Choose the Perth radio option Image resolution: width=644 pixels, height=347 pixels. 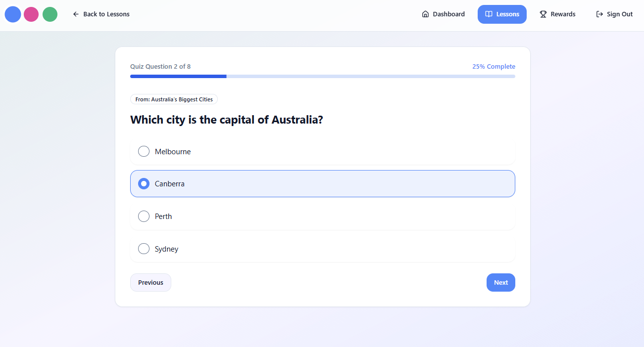point(144,217)
